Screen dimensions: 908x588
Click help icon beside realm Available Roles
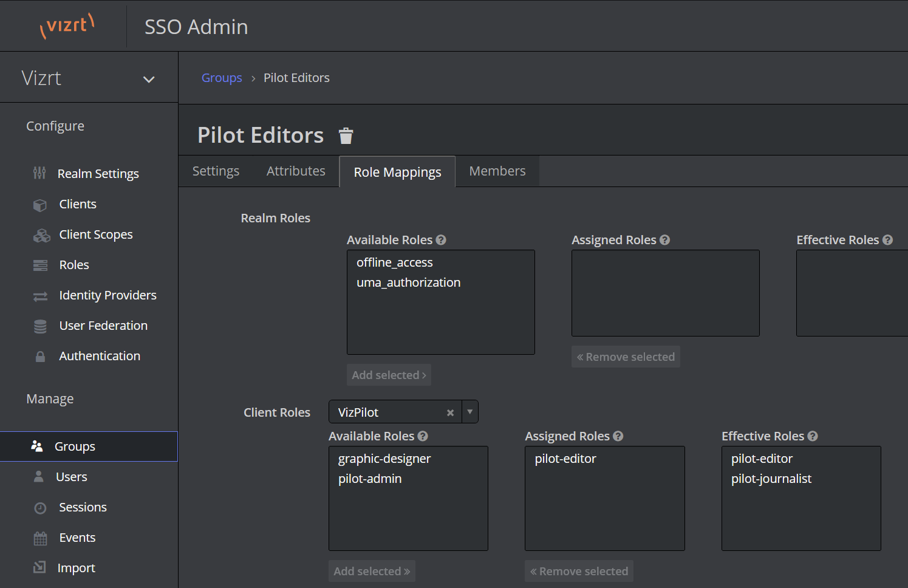point(441,240)
